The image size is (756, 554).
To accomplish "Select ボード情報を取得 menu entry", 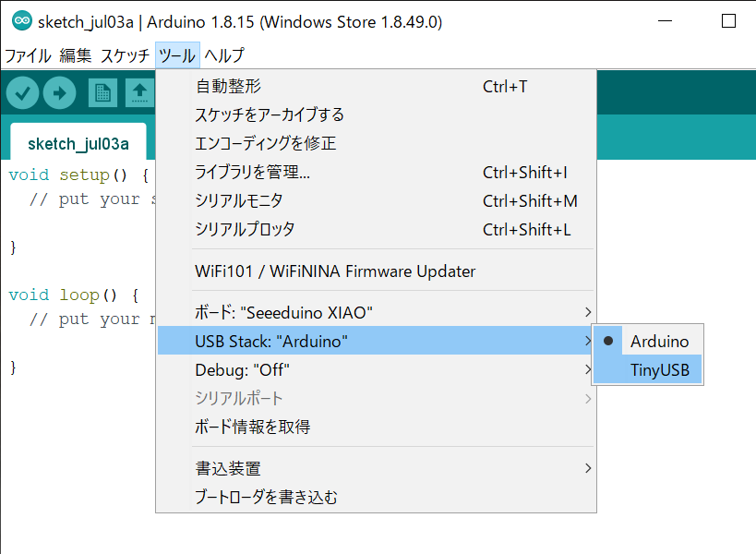I will [376, 427].
